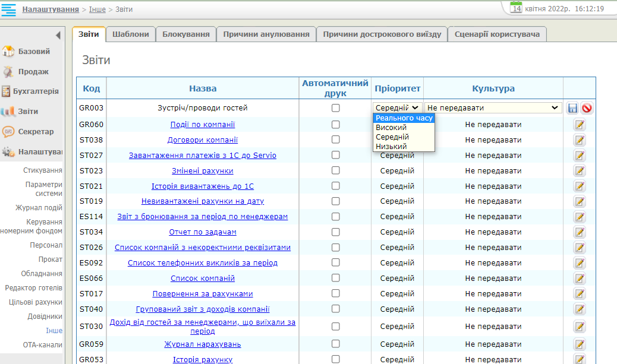The width and height of the screenshot is (617, 364).
Task: Open 'Журнал подій' in the sidebar
Action: (x=39, y=208)
